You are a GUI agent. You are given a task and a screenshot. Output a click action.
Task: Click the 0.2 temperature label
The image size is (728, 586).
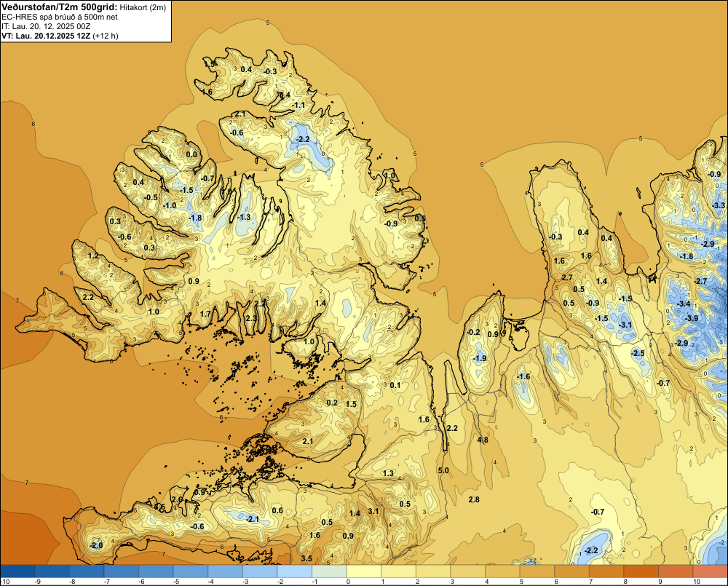[x=332, y=403]
